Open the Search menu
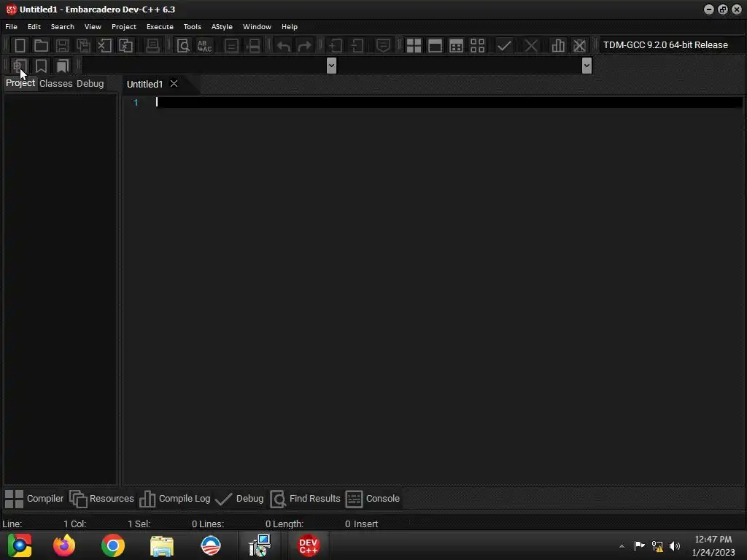Screen dimensions: 747x560 63,27
